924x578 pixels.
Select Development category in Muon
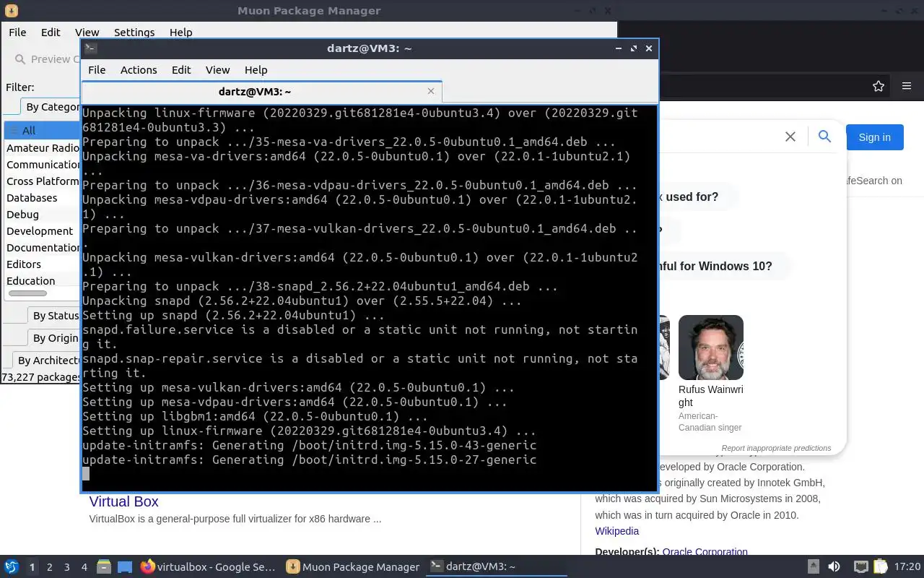(x=42, y=231)
